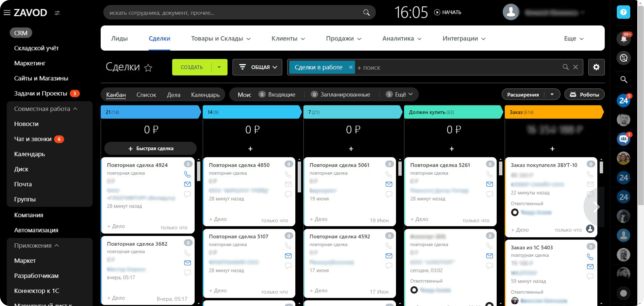Image resolution: width=644 pixels, height=306 pixels.
Task: Collapse the Совместная работа section
Action: pyautogui.click(x=75, y=109)
